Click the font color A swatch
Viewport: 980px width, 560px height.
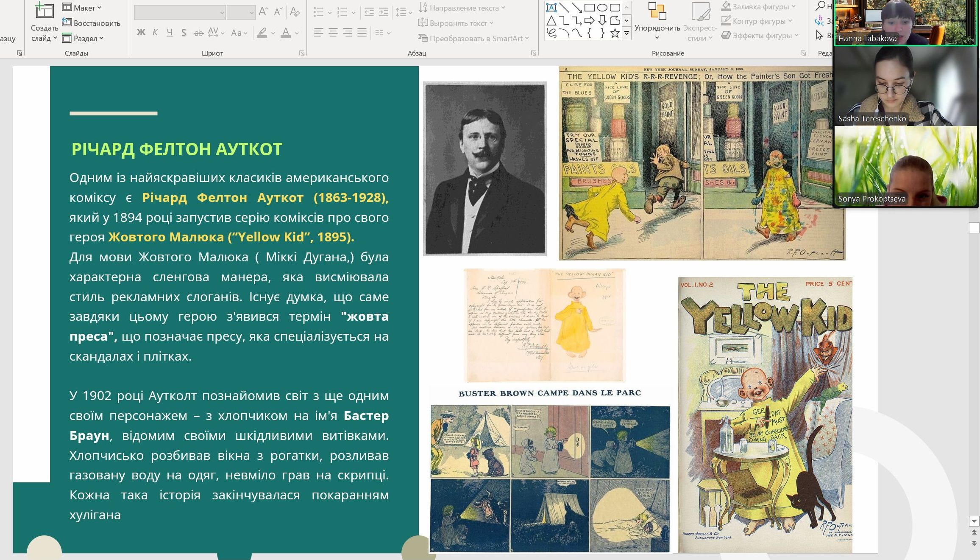(x=286, y=33)
